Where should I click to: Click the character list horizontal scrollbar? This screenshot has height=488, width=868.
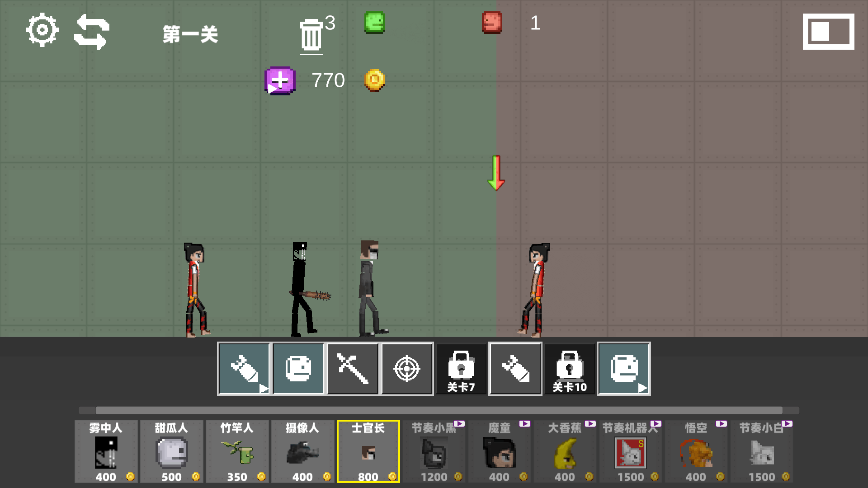[x=439, y=410]
